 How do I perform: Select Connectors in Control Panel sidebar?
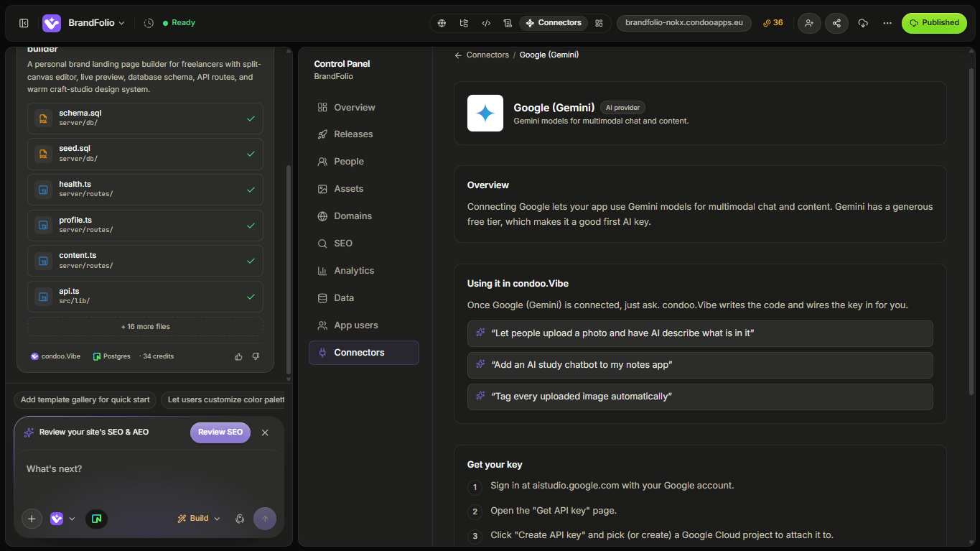tap(364, 353)
